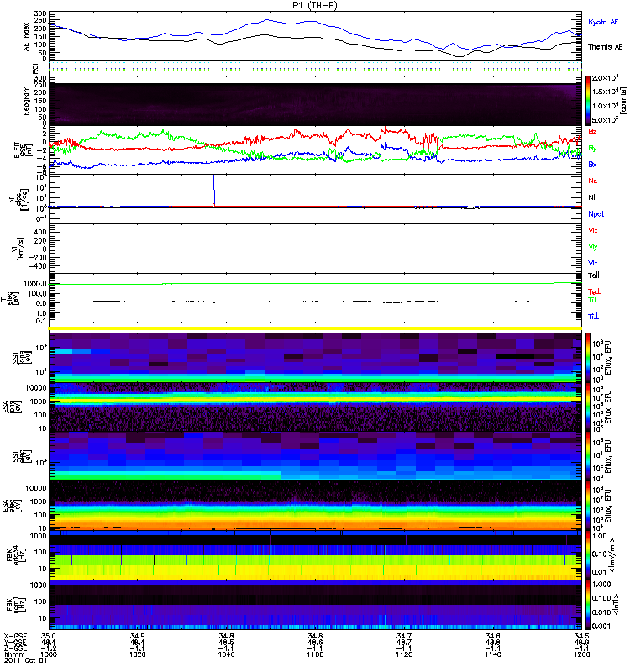This screenshot has height=672, width=630.
Task: Click the X-GSE value 34.7
Action: [x=404, y=636]
